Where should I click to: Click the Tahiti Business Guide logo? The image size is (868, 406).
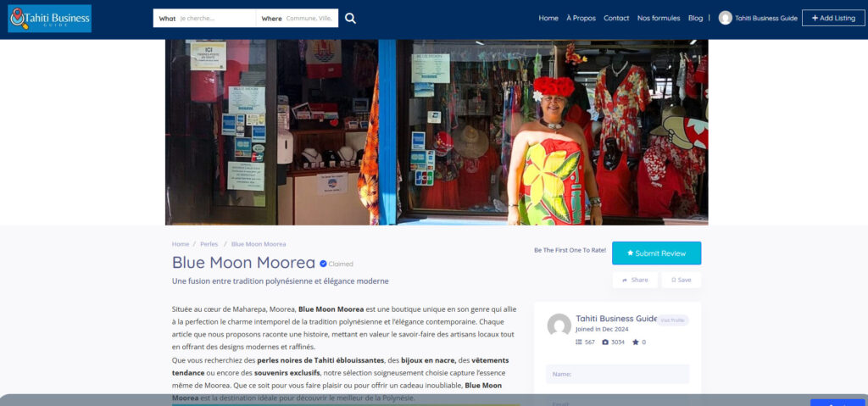49,19
